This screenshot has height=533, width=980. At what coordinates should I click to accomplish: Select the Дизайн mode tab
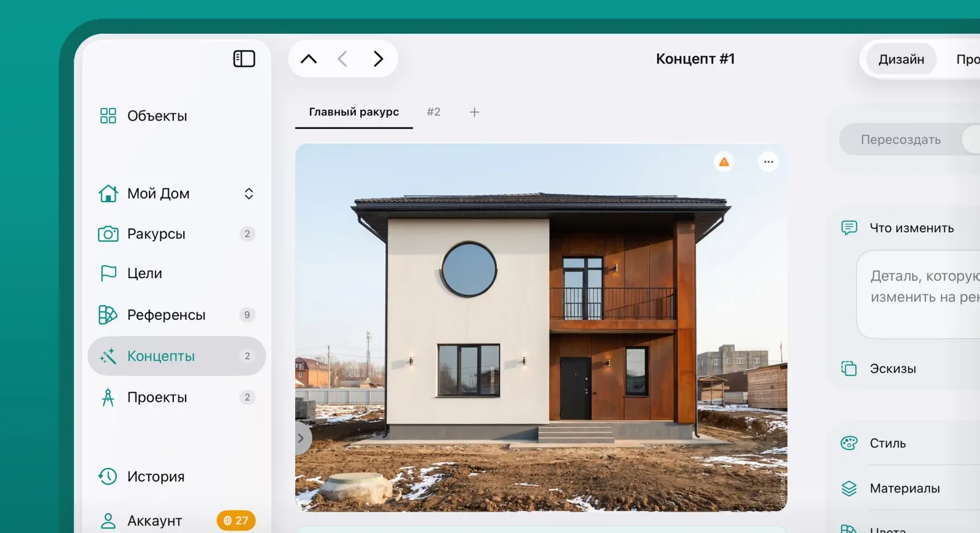[x=901, y=59]
